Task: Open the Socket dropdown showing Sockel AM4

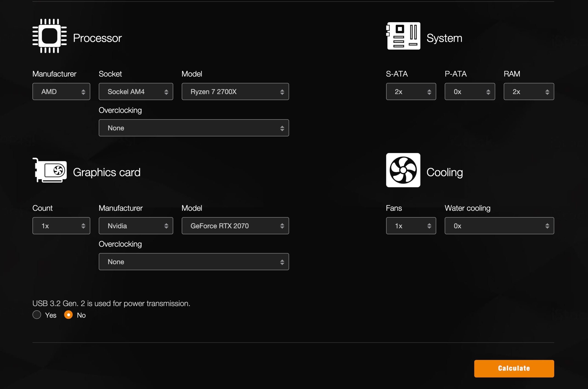Action: click(136, 92)
